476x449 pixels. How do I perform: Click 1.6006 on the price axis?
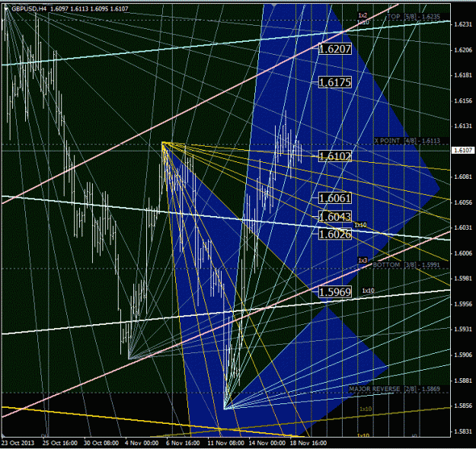[x=463, y=253]
